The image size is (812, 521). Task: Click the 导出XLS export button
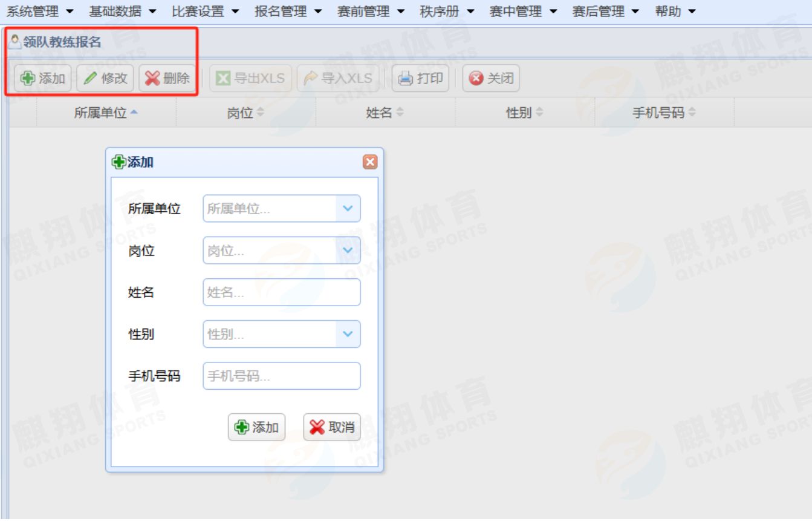250,79
